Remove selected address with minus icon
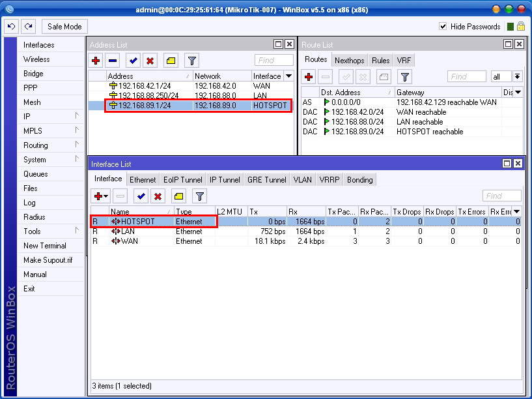This screenshot has height=399, width=532. tap(113, 61)
